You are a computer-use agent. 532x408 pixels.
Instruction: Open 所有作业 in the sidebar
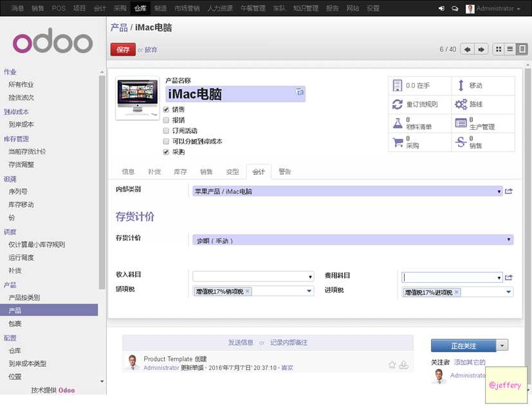point(21,84)
